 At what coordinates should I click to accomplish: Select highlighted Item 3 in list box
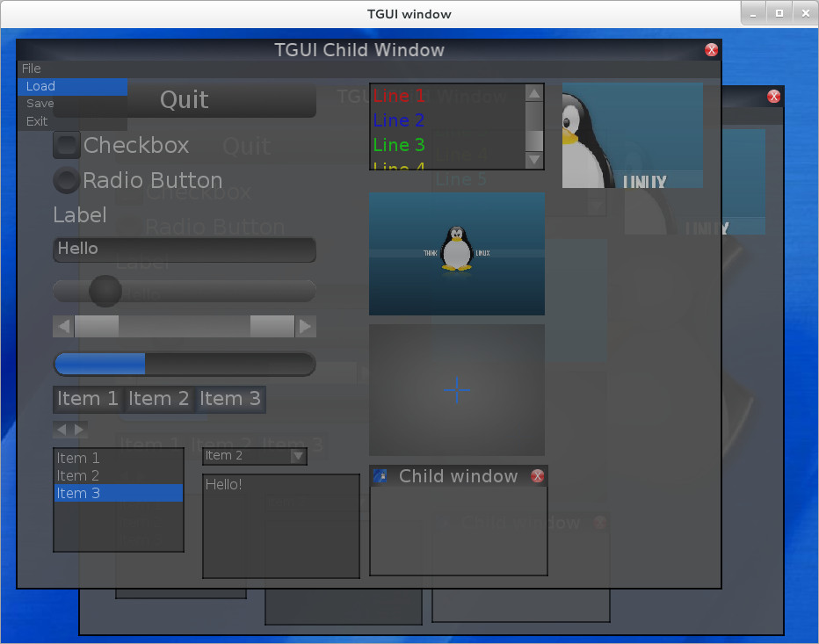coord(119,493)
